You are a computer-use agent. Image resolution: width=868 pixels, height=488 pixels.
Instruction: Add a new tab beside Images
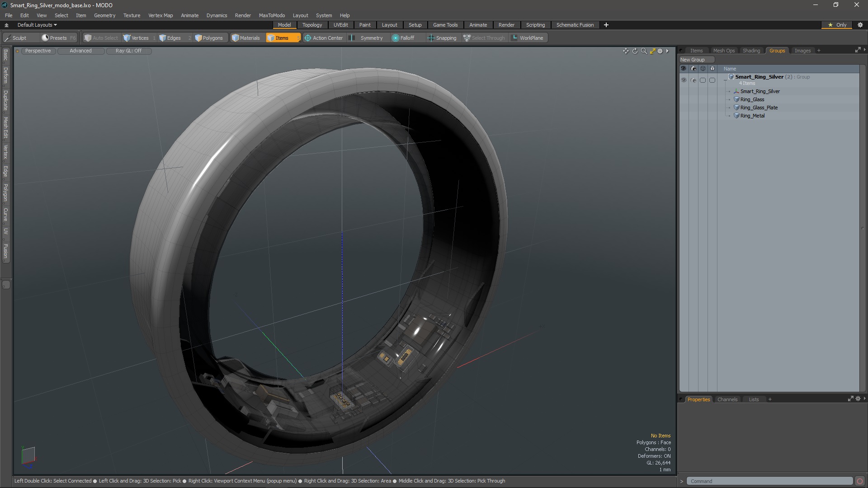click(818, 51)
